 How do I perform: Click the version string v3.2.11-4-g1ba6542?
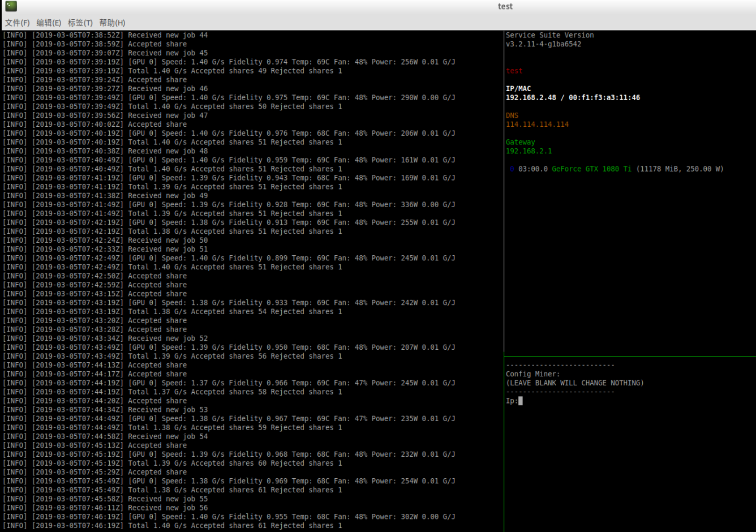[543, 44]
